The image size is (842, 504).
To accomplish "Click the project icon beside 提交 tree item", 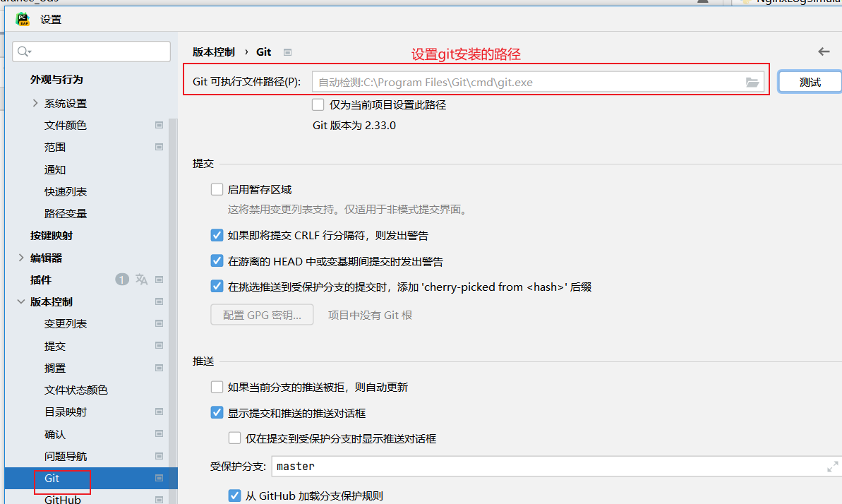I will [x=159, y=345].
